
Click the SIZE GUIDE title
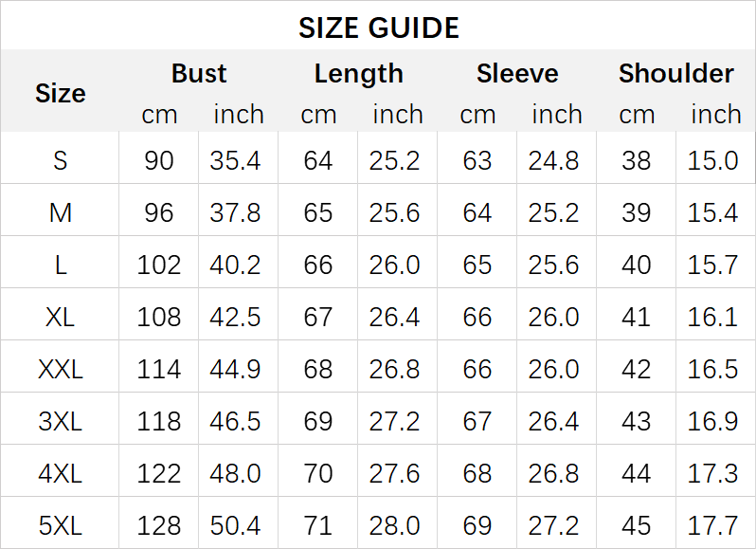tap(378, 27)
